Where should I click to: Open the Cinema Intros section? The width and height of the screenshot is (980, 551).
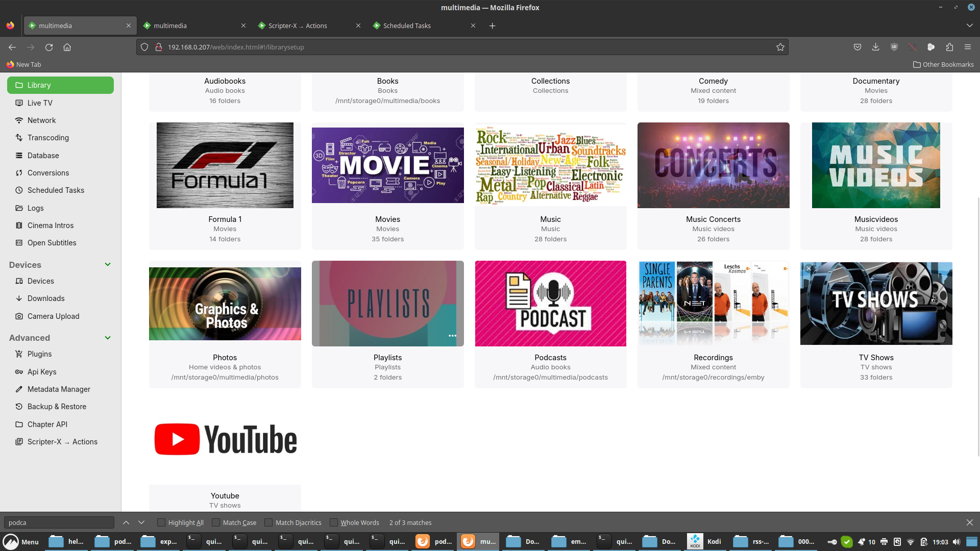(x=50, y=225)
